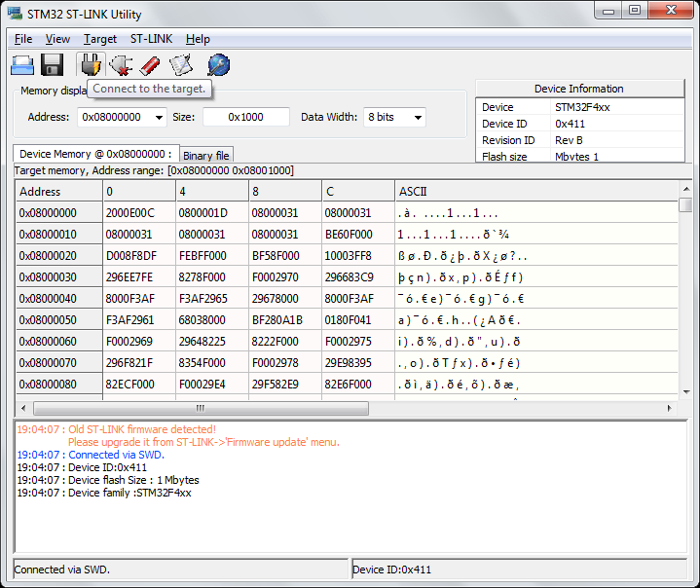Click the Open file toolbar icon
Screen dimensions: 700x588
click(22, 65)
